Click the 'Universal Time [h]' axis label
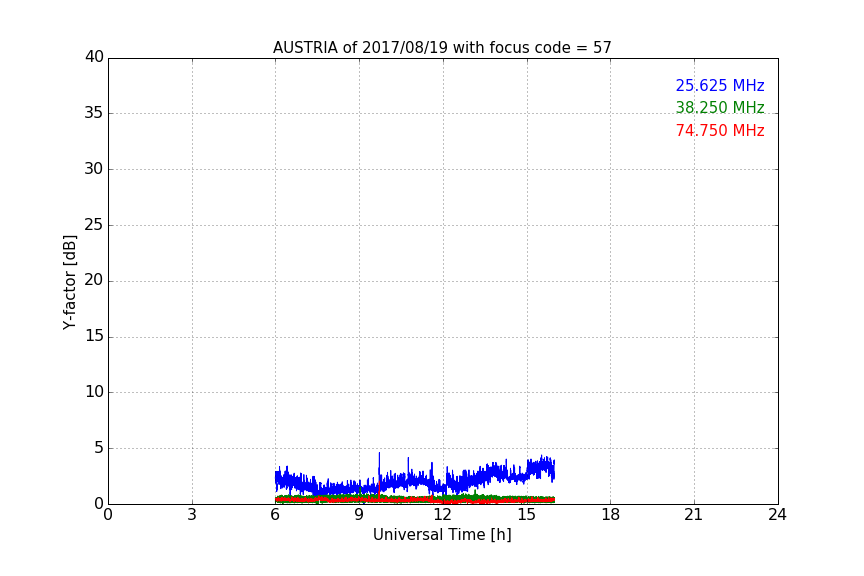This screenshot has width=864, height=576. point(442,535)
